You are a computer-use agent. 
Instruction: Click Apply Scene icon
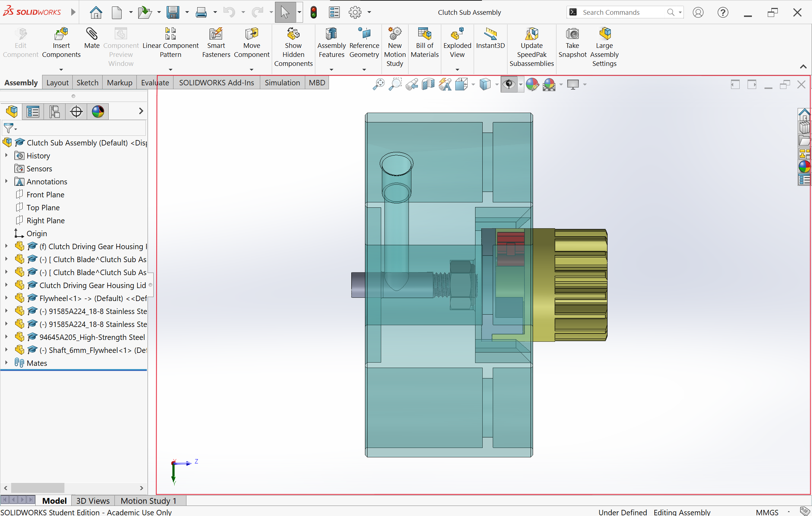point(549,84)
